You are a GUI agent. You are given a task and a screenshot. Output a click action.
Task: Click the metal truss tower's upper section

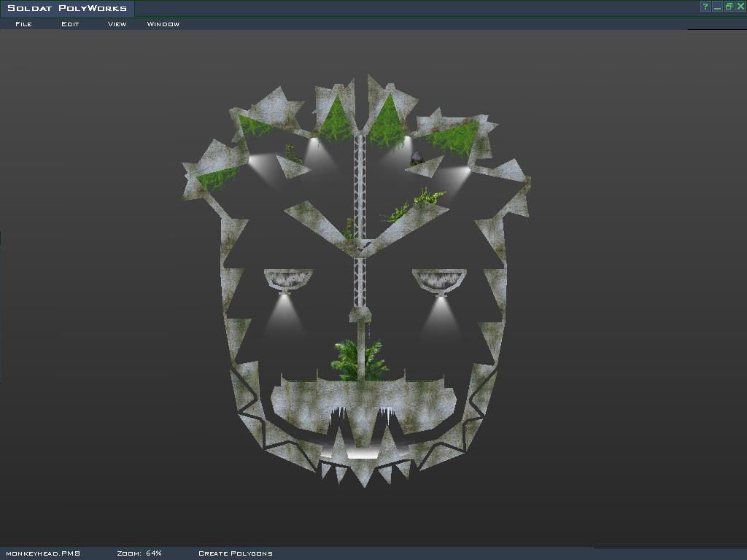point(359,182)
